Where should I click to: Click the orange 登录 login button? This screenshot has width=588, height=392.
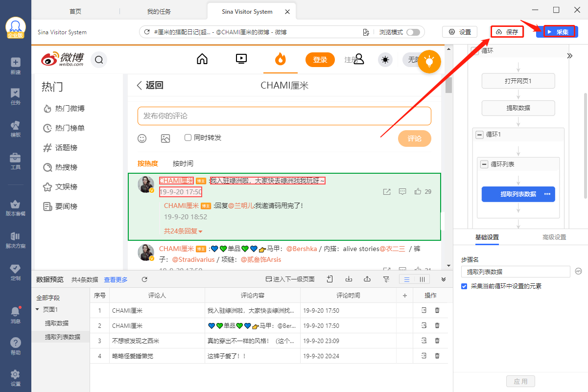[320, 60]
